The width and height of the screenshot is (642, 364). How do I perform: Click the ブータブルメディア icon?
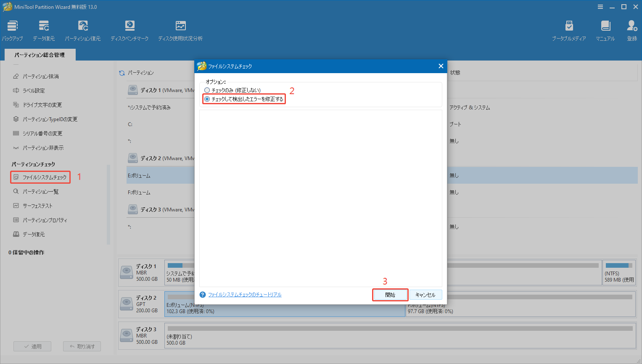point(569,29)
